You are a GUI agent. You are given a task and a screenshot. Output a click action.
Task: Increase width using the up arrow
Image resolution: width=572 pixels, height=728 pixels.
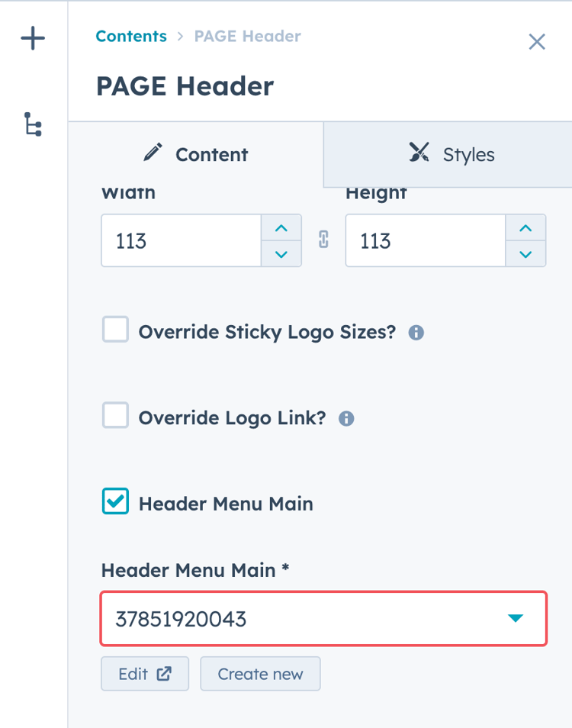(281, 228)
